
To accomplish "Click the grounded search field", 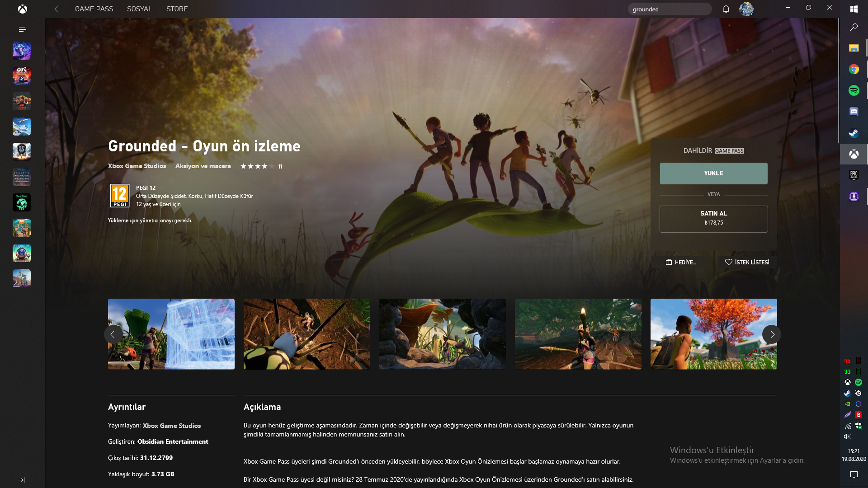I will 669,9.
